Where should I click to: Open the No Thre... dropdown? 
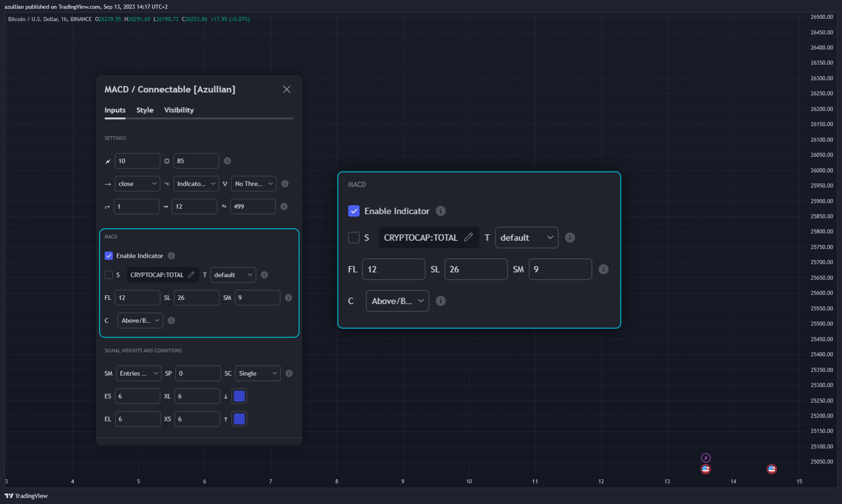click(254, 183)
